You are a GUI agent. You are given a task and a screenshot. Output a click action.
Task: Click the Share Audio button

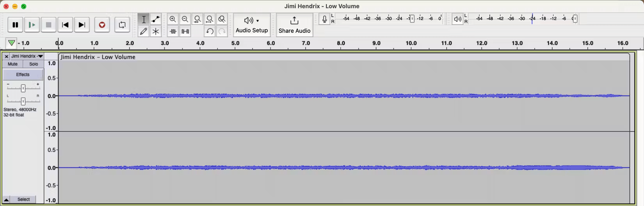pyautogui.click(x=295, y=25)
